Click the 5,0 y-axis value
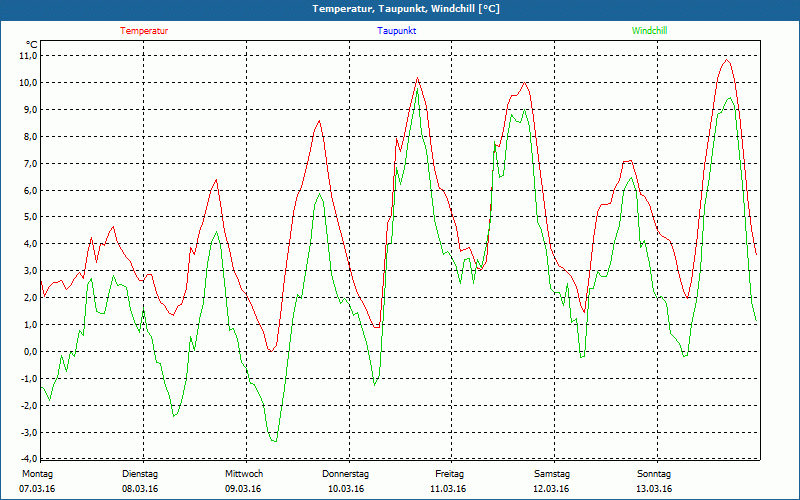 [x=30, y=217]
